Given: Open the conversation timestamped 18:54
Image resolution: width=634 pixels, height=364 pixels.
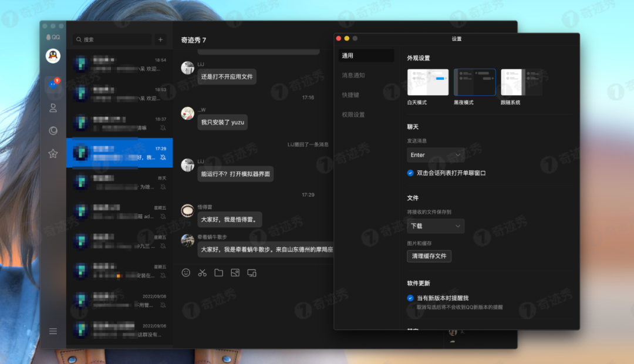Looking at the screenshot, I should pos(120,65).
